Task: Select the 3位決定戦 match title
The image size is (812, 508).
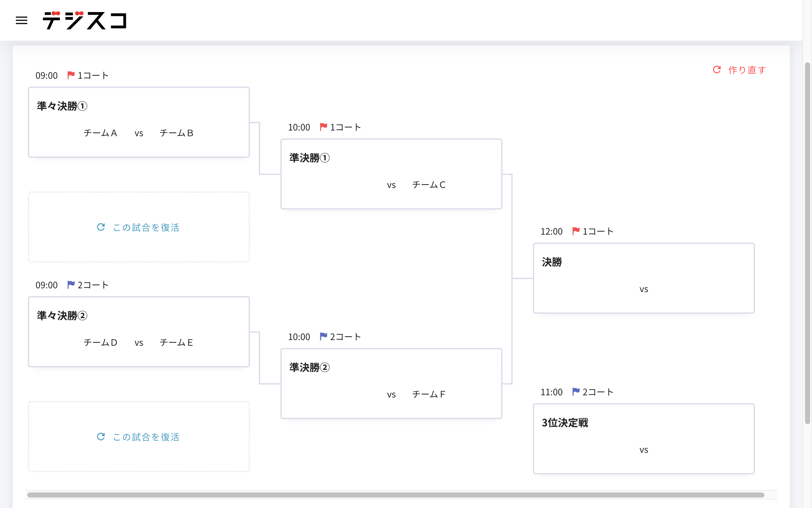Action: click(x=565, y=423)
